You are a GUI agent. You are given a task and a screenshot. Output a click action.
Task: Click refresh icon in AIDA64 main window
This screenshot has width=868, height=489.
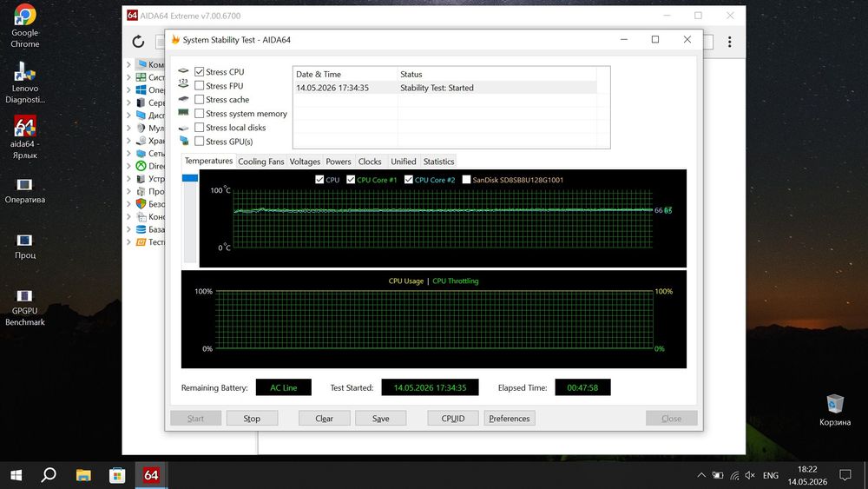[138, 42]
